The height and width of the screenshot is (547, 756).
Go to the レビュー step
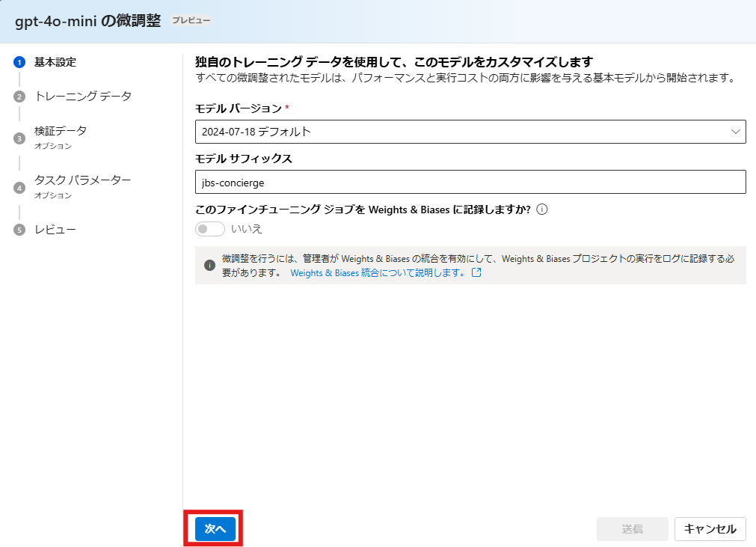(55, 230)
